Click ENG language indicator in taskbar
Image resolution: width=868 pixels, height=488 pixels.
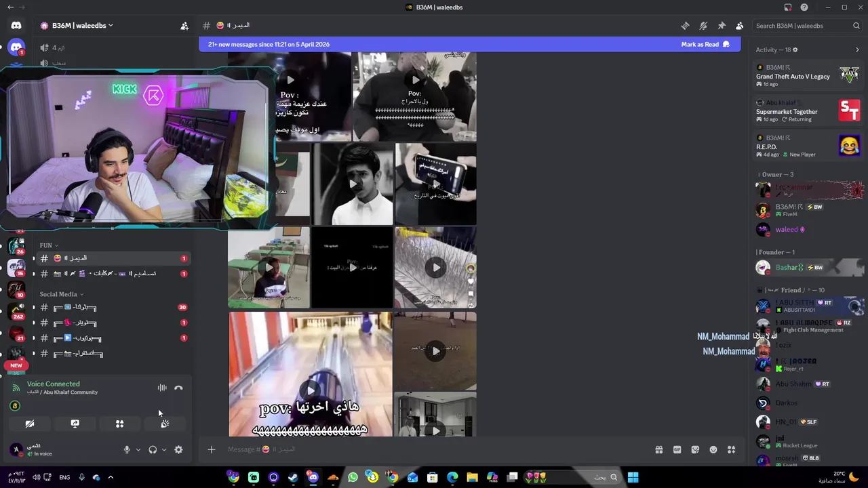click(x=64, y=477)
